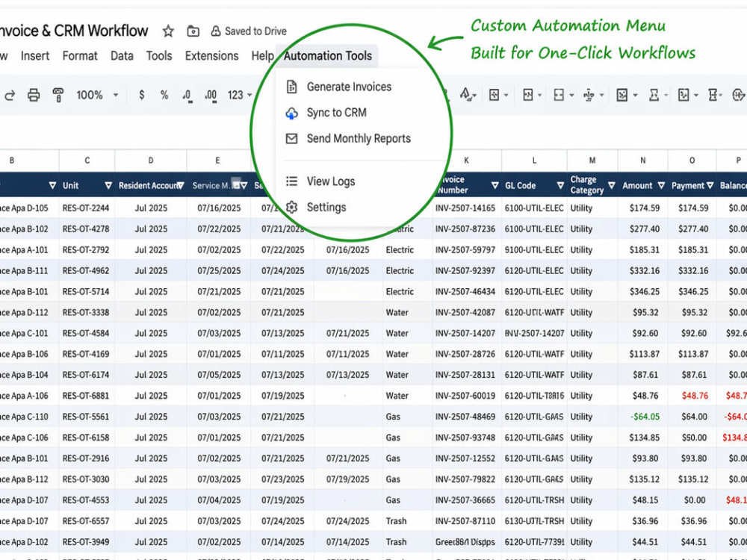Open the Amount column filter arrow
This screenshot has width=747, height=560.
661,185
